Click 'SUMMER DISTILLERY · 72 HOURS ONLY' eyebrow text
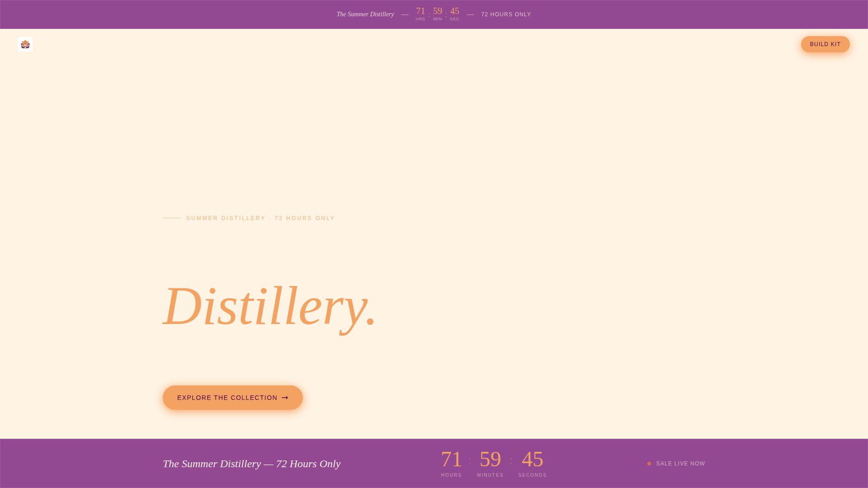868x488 pixels. (260, 218)
